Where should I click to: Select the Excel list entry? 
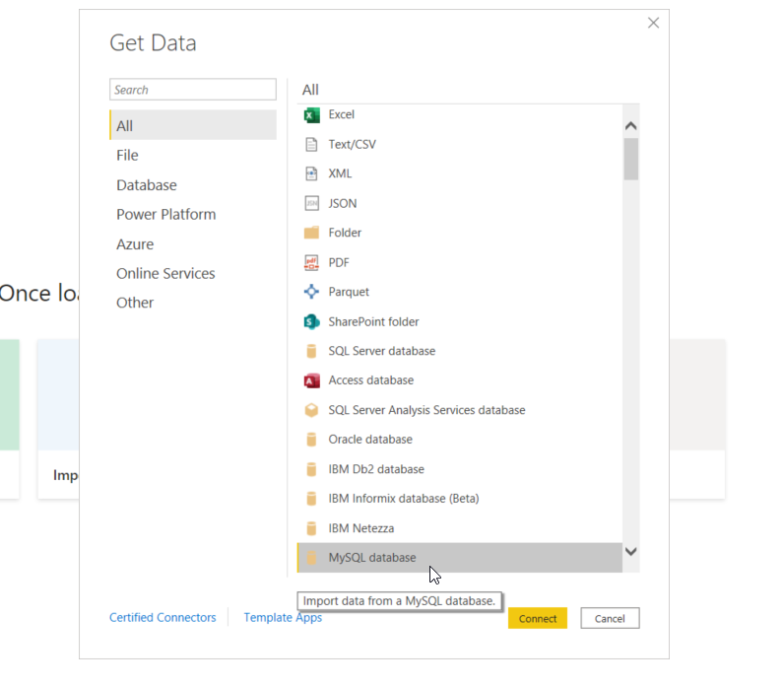(460, 115)
